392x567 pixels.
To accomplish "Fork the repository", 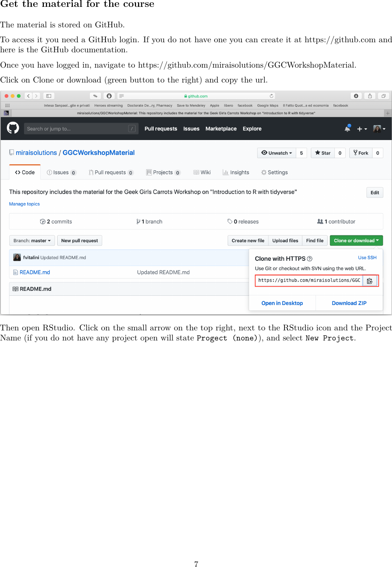I will [x=361, y=153].
